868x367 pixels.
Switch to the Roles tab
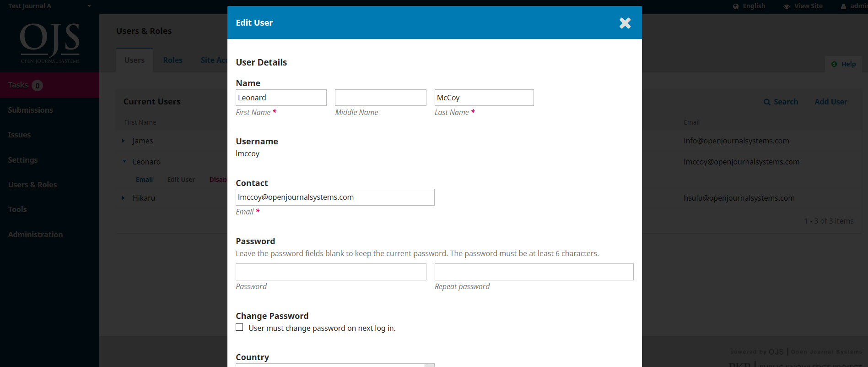(173, 60)
